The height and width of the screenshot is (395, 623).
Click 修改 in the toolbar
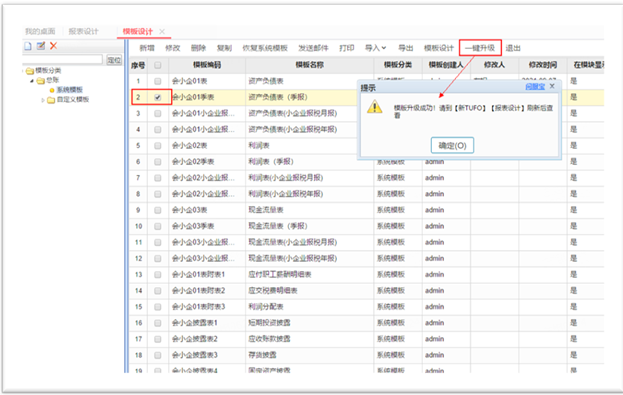(173, 48)
